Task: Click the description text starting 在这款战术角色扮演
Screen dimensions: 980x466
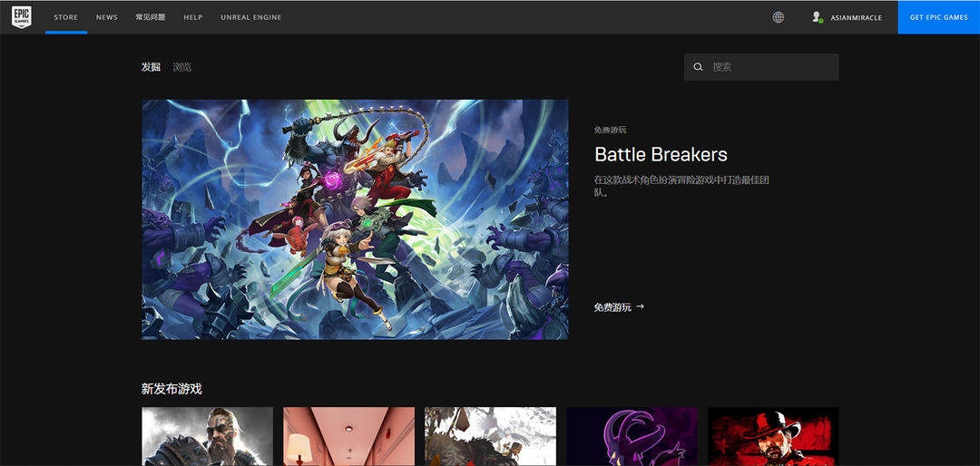Action: pos(681,186)
